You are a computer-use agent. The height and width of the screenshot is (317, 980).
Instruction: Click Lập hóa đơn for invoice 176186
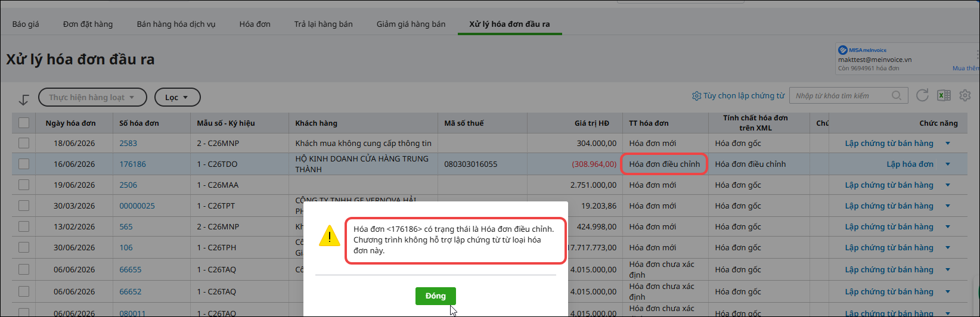910,164
